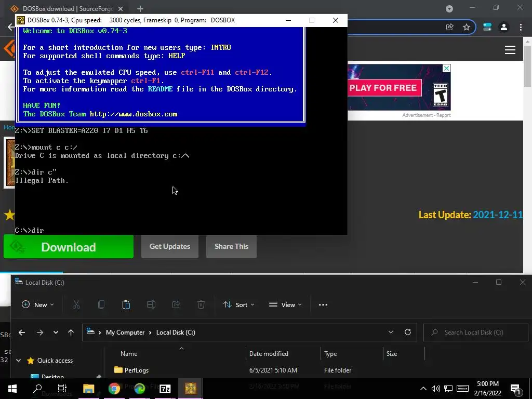Click the Delete trash icon in File Explorer
Viewport: 532px width, 399px height.
(x=201, y=304)
